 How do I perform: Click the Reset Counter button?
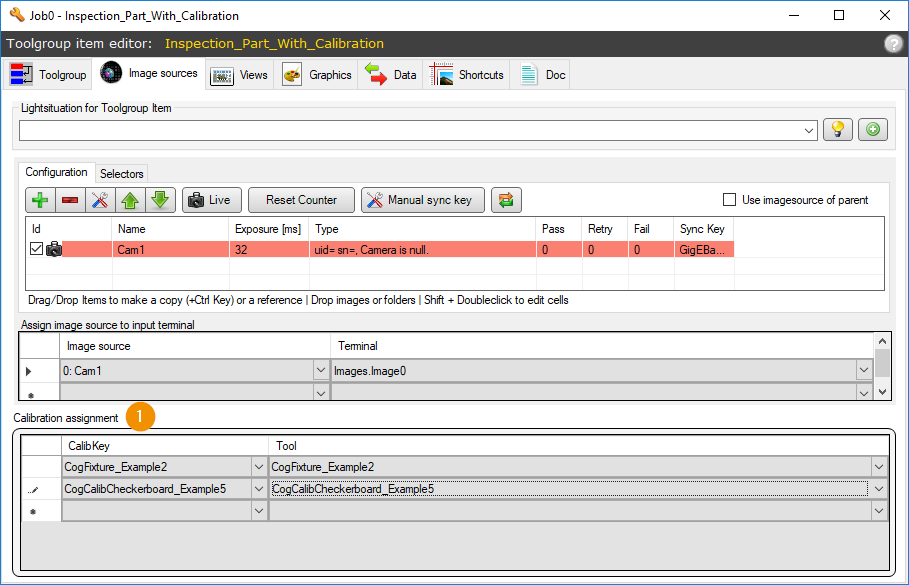(x=301, y=200)
